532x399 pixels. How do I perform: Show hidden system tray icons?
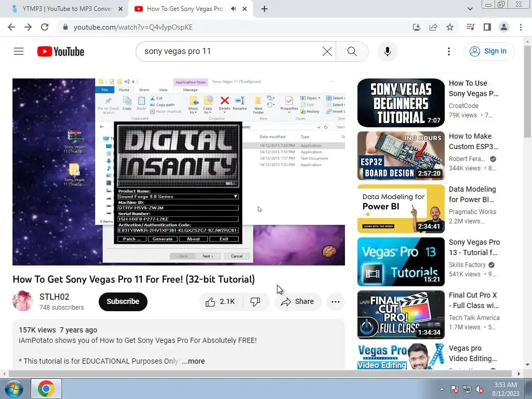[442, 389]
